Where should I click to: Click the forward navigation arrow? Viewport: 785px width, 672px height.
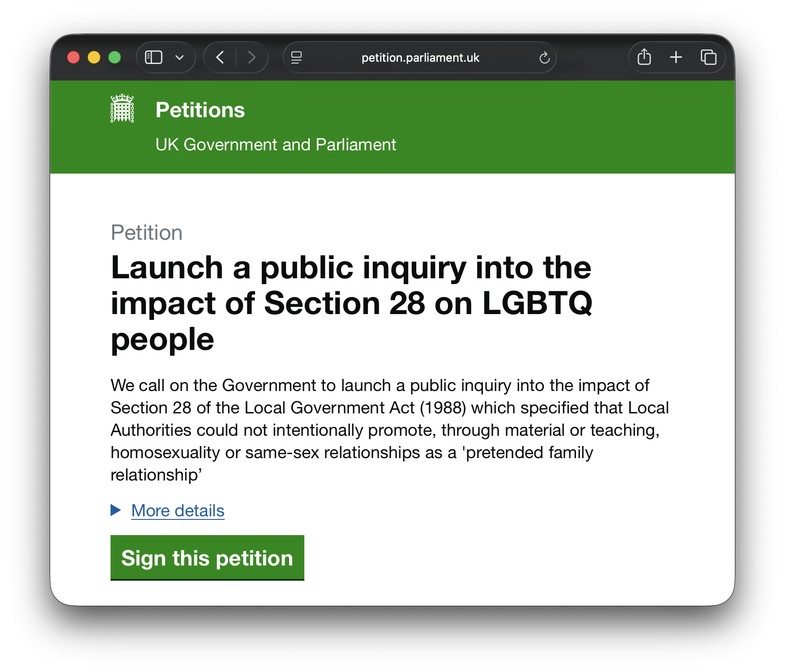[252, 57]
